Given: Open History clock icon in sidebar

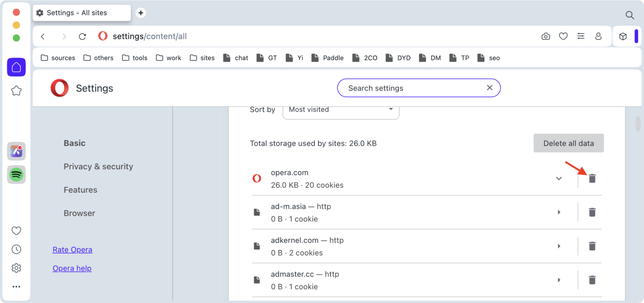Looking at the screenshot, I should [16, 249].
